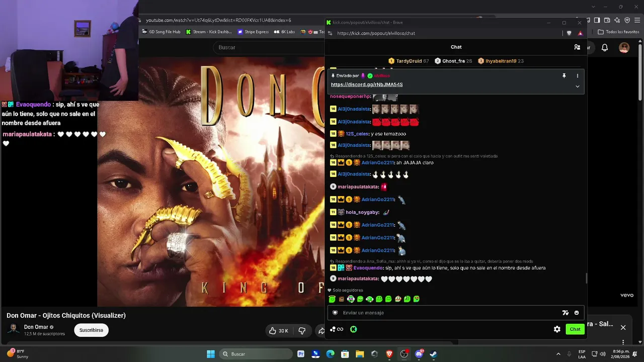This screenshot has width=644, height=362.
Task: Open 6K Labs bookmark
Action: pyautogui.click(x=284, y=32)
